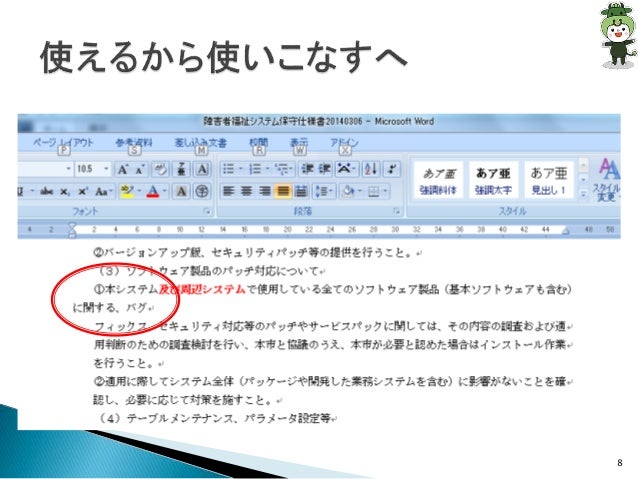638x479 pixels.
Task: Open the underline style dropdown arrow
Action: [32, 191]
